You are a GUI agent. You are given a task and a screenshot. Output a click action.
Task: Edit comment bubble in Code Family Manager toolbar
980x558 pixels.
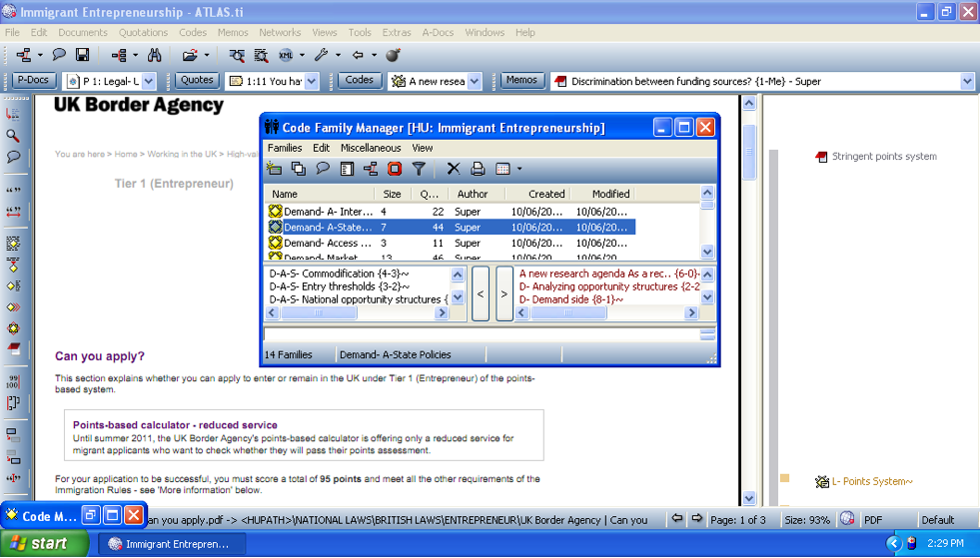tap(323, 168)
